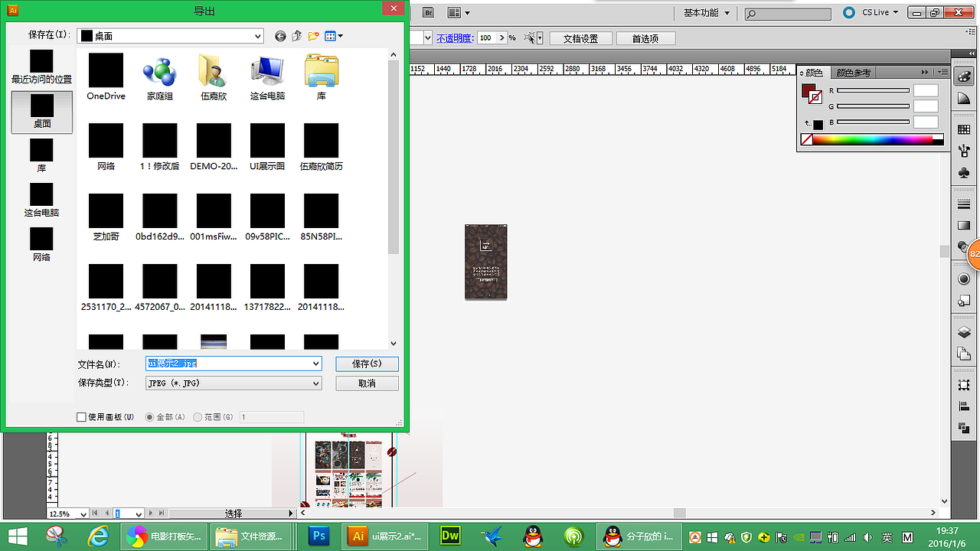Open the artboard navigation dropdown in status bar
980x551 pixels.
coord(139,514)
